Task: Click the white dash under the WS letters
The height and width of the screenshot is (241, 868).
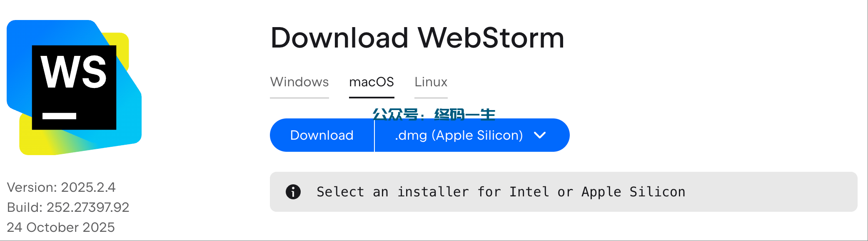Action: tap(59, 116)
